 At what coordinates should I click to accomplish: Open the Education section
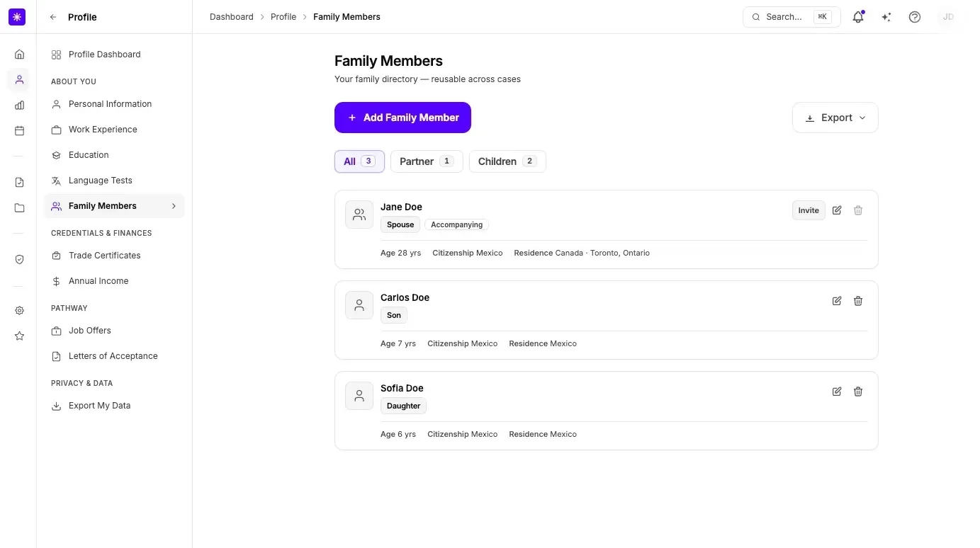tap(114, 155)
